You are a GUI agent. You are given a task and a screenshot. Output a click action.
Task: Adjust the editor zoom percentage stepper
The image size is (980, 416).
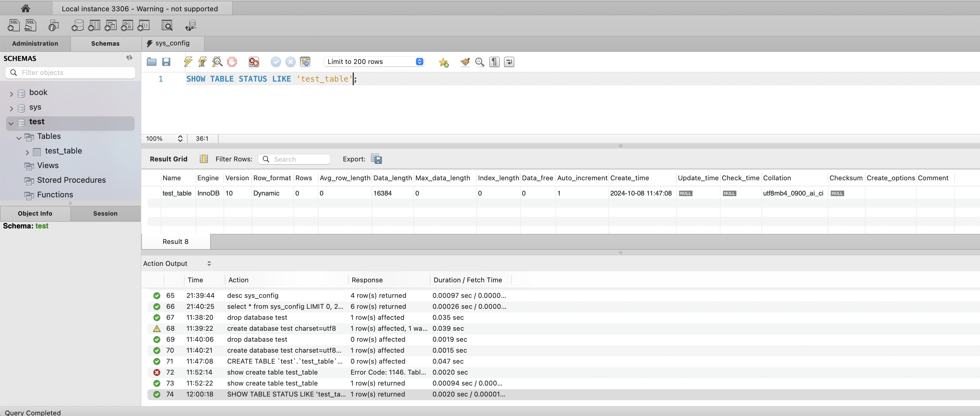(180, 139)
